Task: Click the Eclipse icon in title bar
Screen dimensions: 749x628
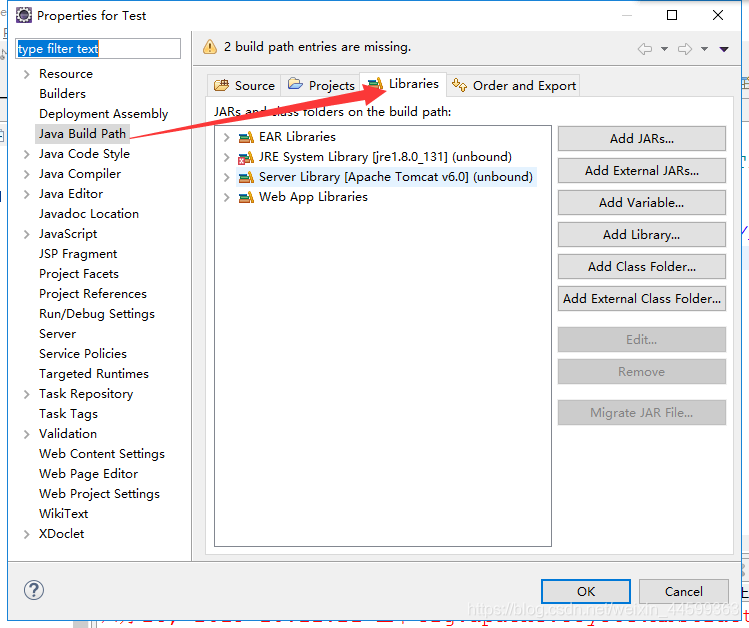Action: [x=24, y=15]
